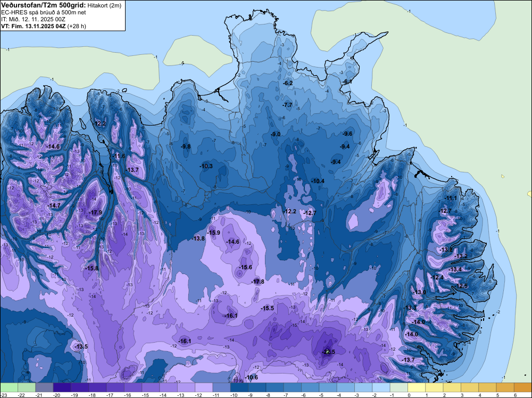532x398 pixels.
Task: Click the -10.4 temperature label
Action: coord(318,181)
